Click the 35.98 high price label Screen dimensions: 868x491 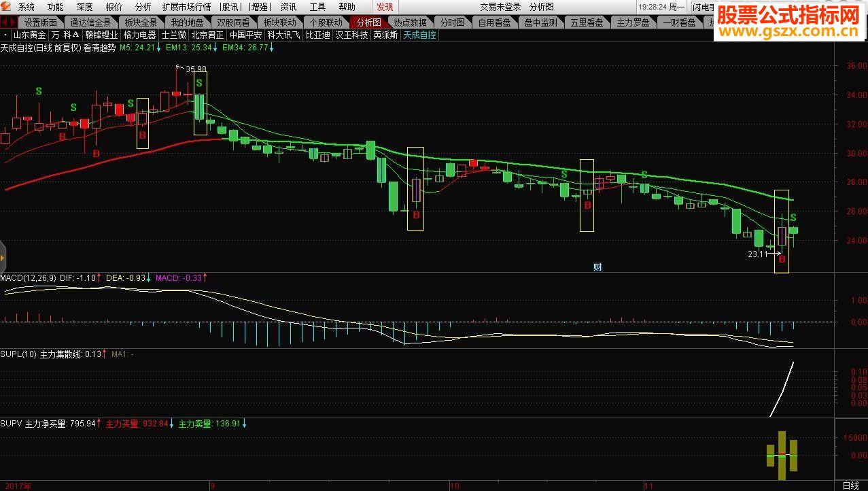pos(196,69)
